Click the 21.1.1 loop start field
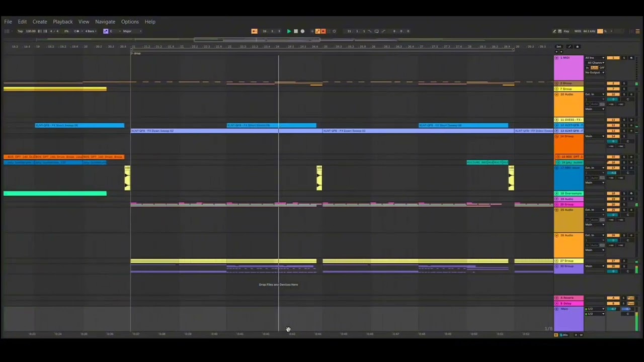Viewport: 644px width, 362px height. click(356, 31)
